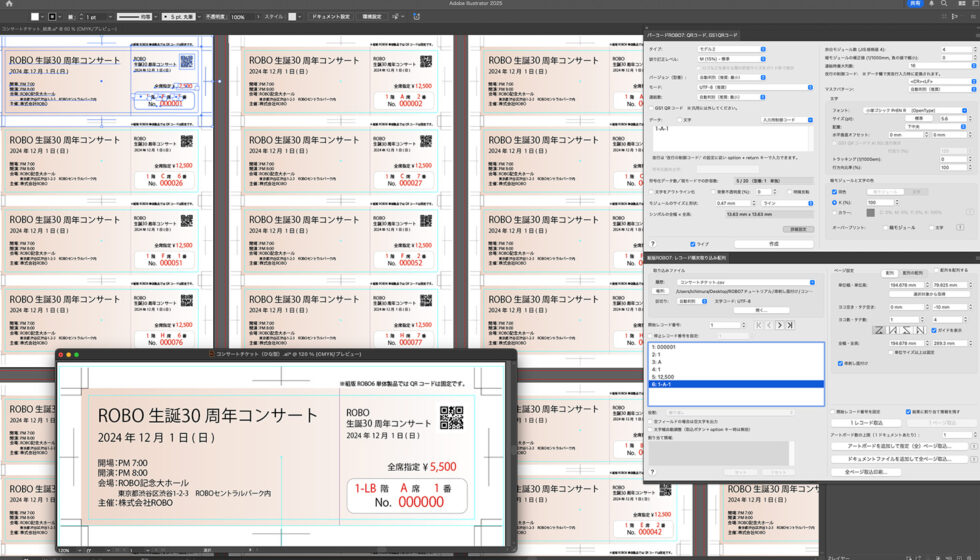Click the data text field containing 1-A-1

(x=732, y=138)
